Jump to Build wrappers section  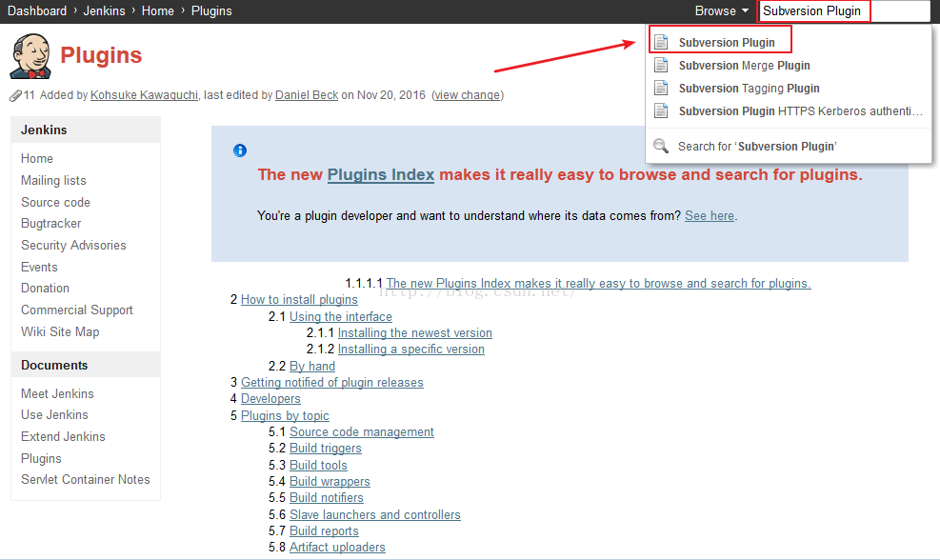click(330, 482)
